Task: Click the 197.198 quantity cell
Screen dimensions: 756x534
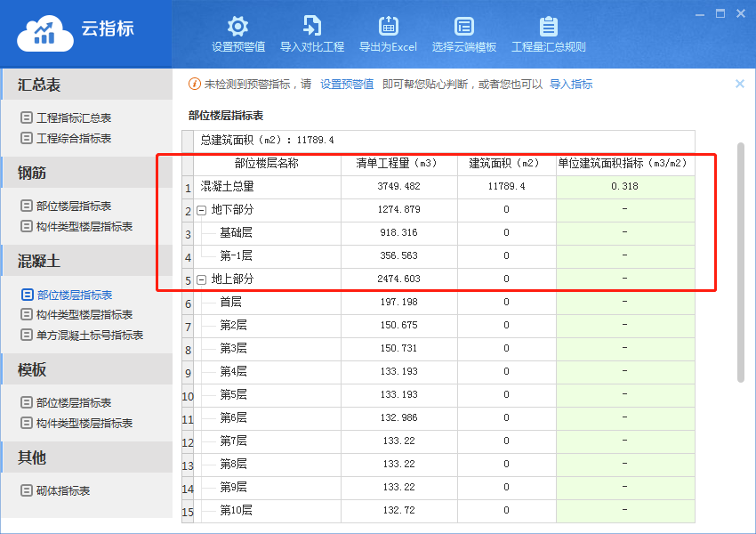Action: [399, 303]
